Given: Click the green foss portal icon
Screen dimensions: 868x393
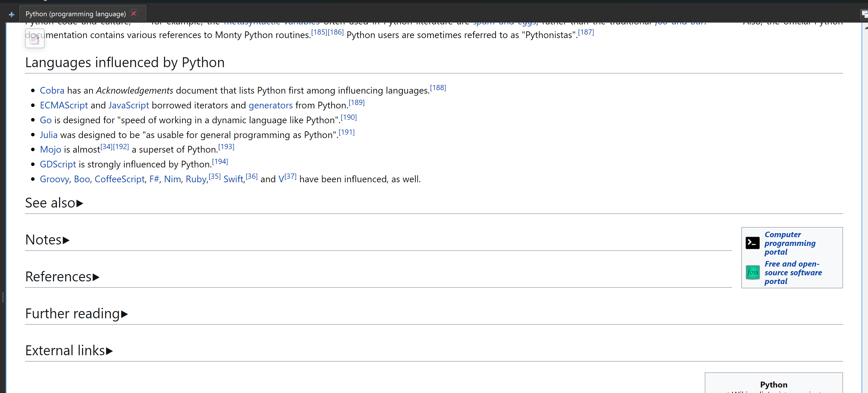Looking at the screenshot, I should coord(752,272).
